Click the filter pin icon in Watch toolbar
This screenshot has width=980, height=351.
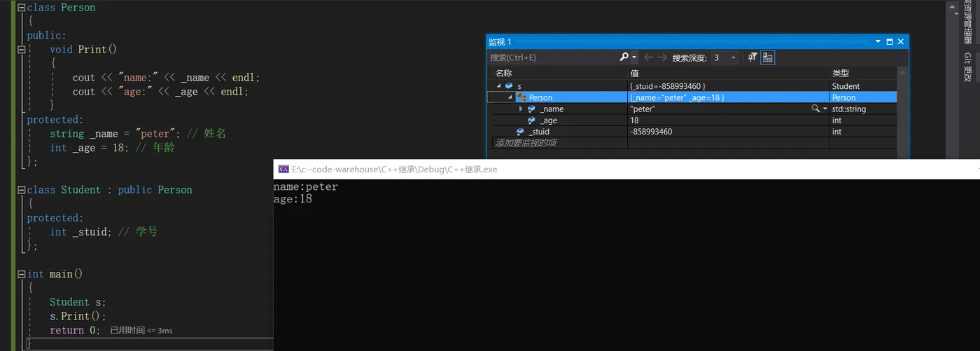coord(752,57)
